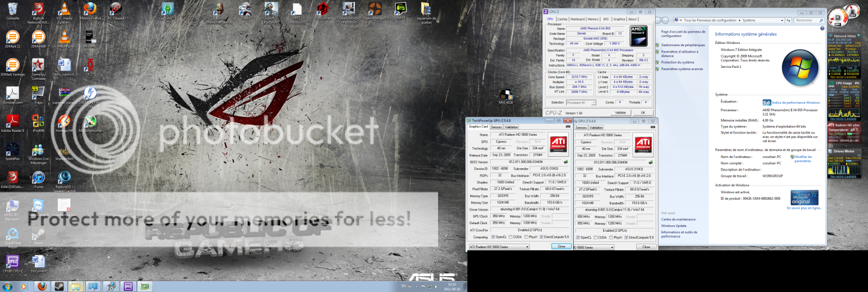Launch OCCT from the desktop
The height and width of the screenshot is (292, 868).
(90, 66)
